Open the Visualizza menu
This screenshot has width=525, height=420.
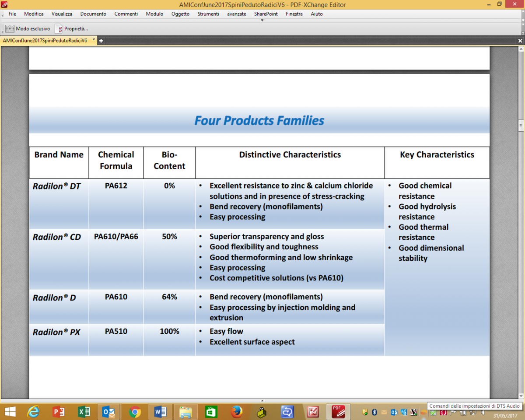tap(62, 14)
